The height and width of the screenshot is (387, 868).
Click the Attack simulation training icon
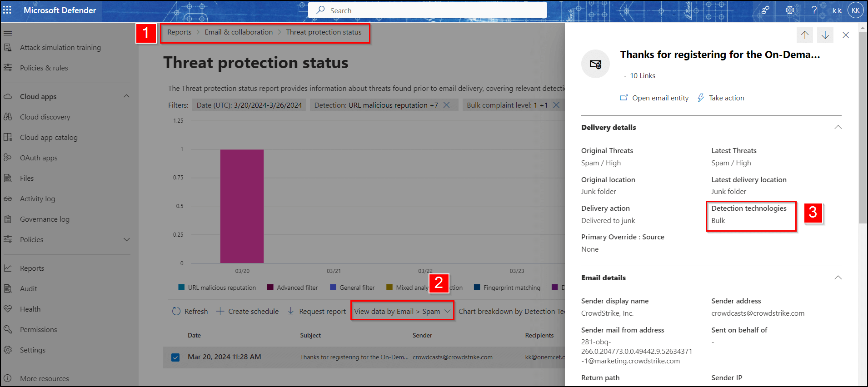(x=8, y=47)
